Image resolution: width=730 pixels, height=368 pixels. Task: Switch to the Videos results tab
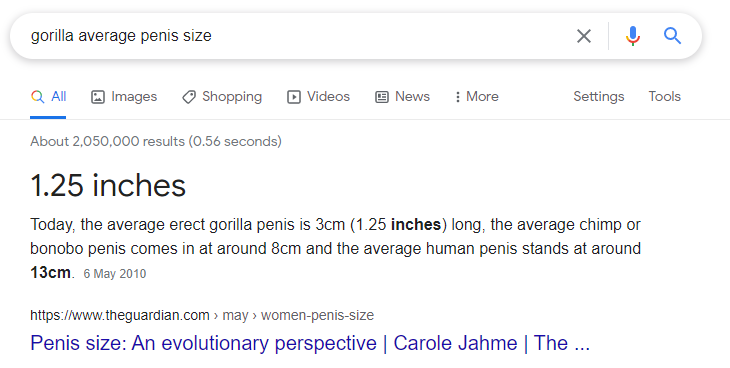pos(318,96)
